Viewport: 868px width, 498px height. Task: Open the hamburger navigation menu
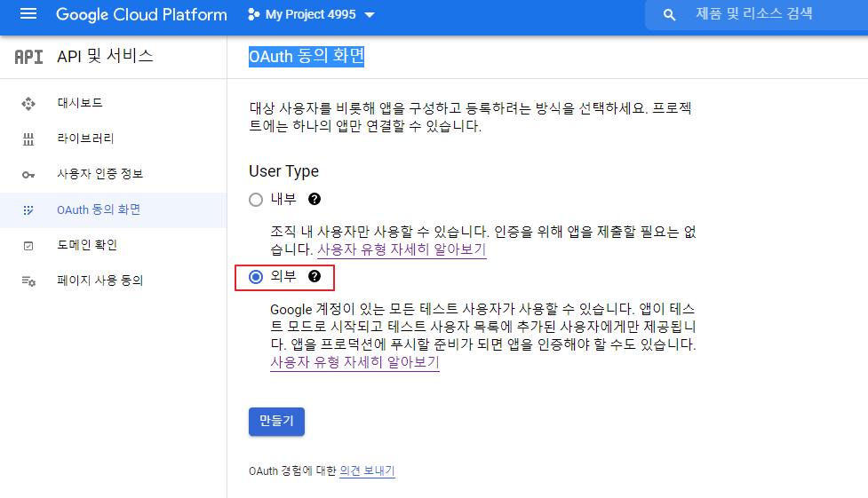coord(28,14)
